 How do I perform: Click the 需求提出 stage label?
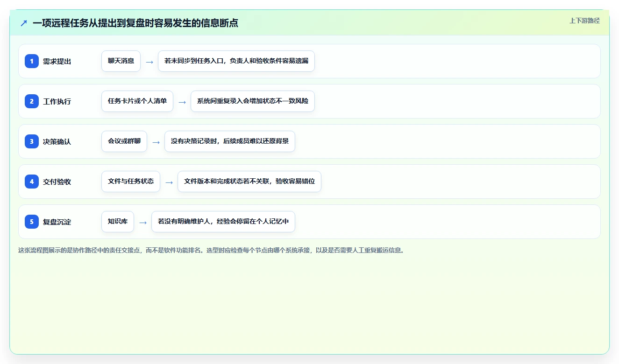point(57,61)
